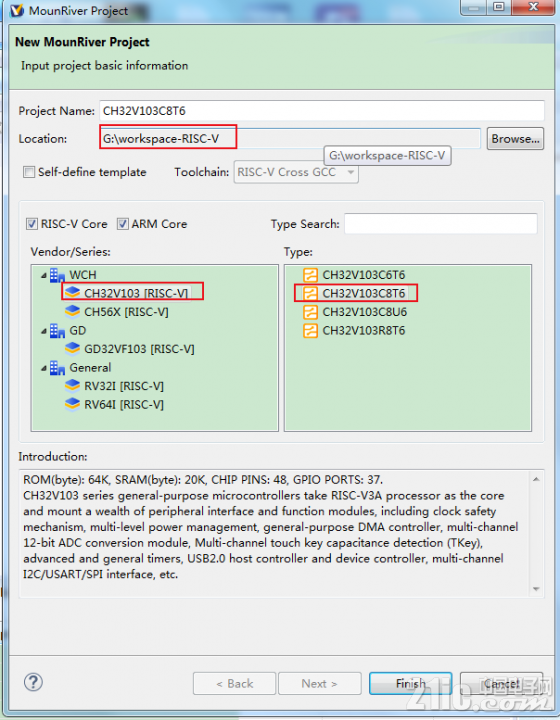560x720 pixels.
Task: Click the Browse... button
Action: (515, 139)
